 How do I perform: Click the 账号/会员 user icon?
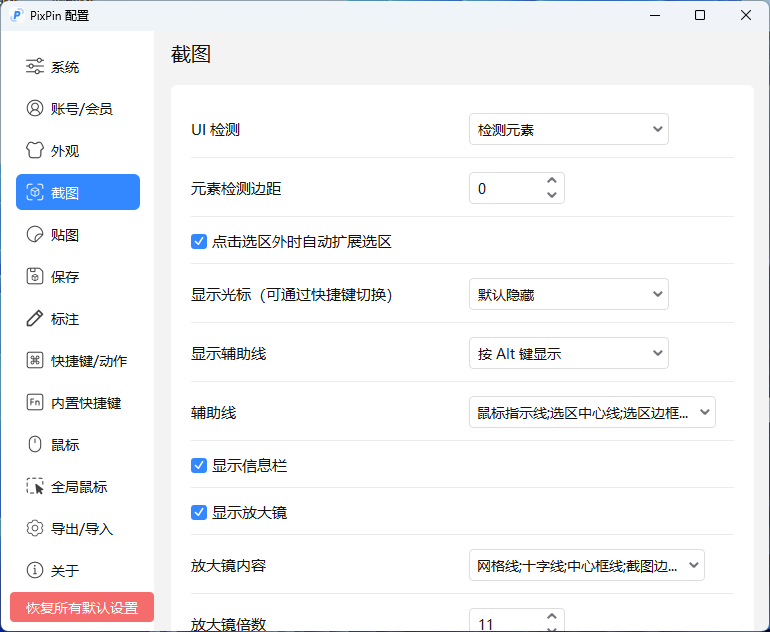(35, 108)
